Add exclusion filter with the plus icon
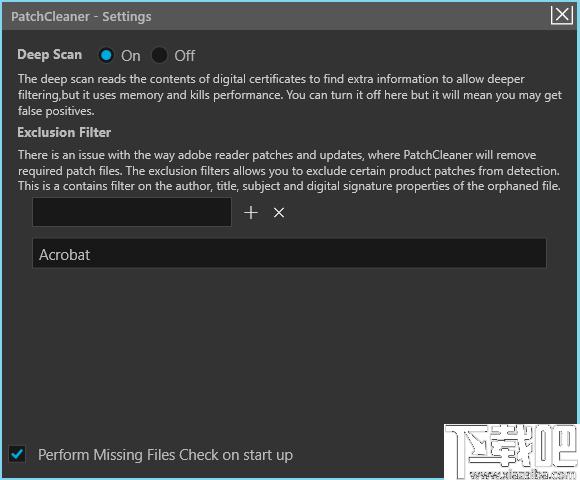This screenshot has width=580, height=480. click(x=251, y=213)
